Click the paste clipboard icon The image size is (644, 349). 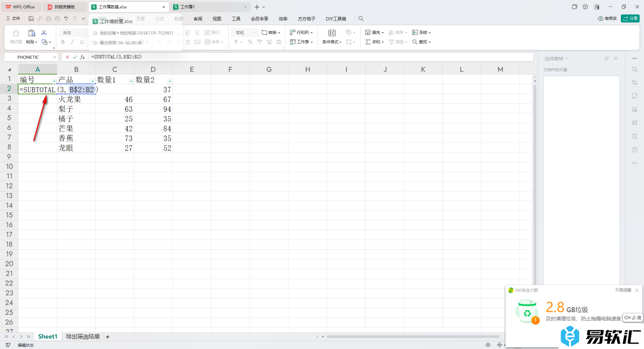tap(31, 33)
